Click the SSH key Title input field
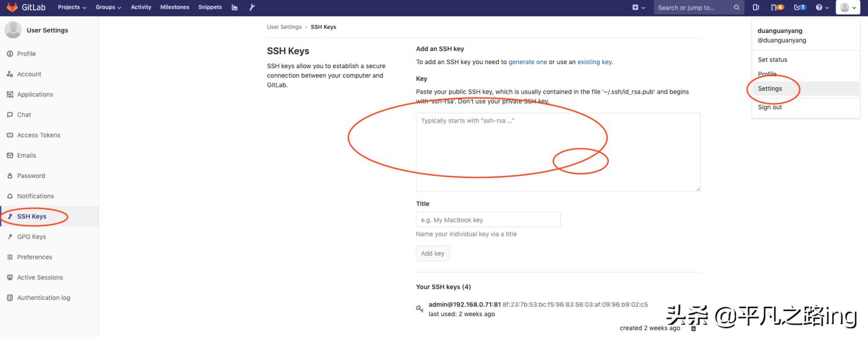 pos(488,219)
